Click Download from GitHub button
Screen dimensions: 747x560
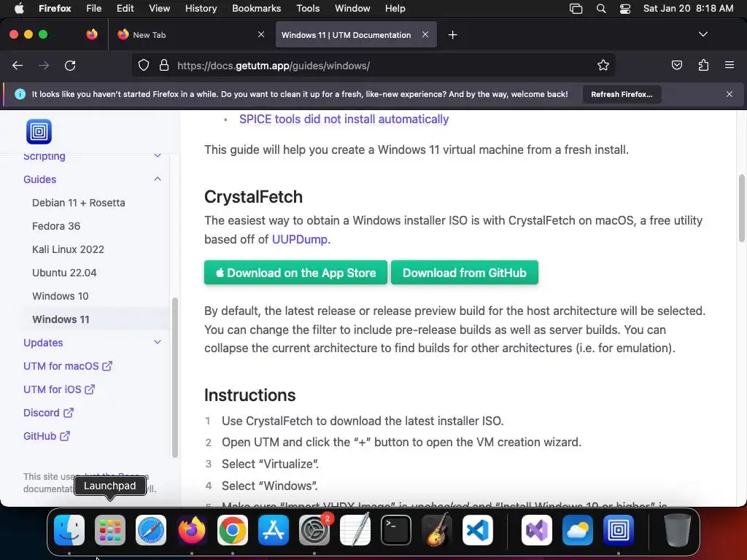coord(465,273)
